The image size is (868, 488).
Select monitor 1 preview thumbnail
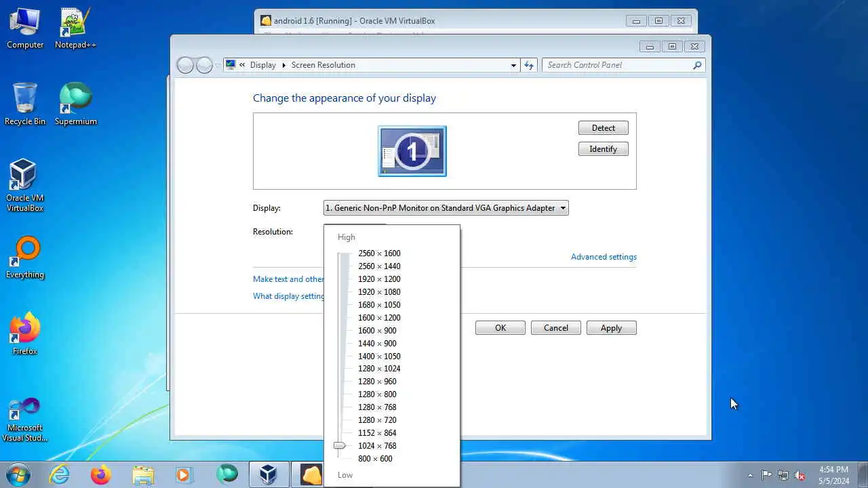[412, 151]
